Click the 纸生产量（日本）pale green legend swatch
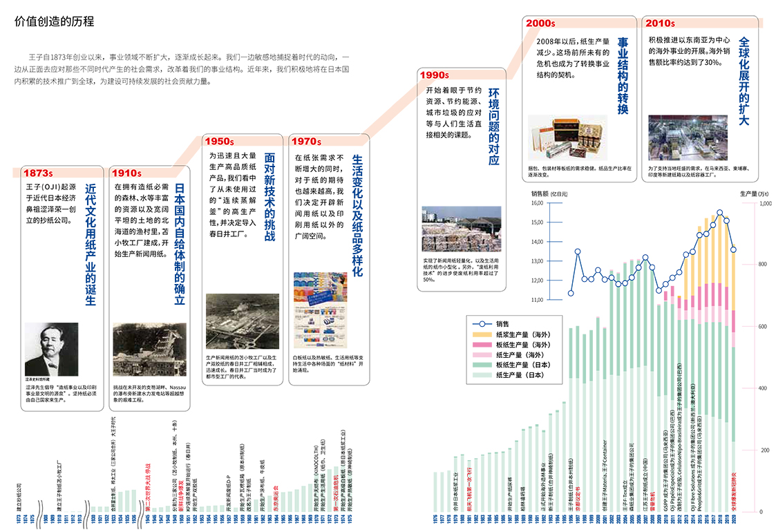 click(482, 375)
